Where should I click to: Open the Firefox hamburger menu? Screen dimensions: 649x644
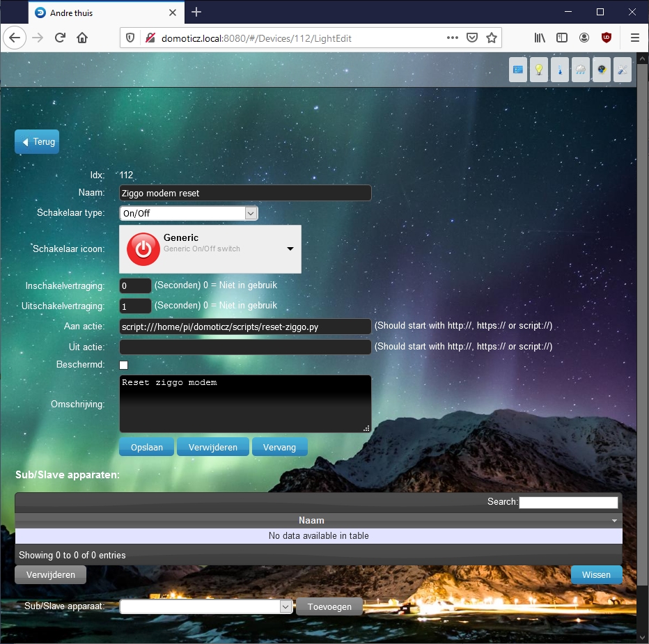635,38
